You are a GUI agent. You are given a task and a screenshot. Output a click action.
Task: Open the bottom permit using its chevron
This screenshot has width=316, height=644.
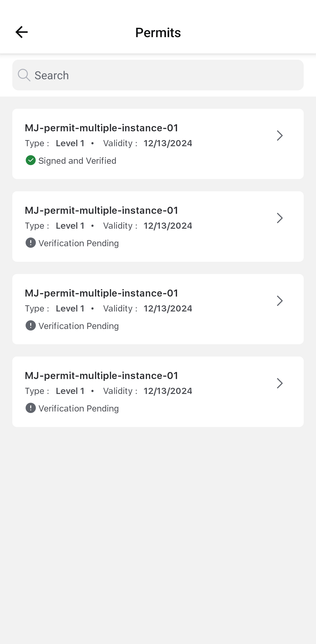click(280, 383)
